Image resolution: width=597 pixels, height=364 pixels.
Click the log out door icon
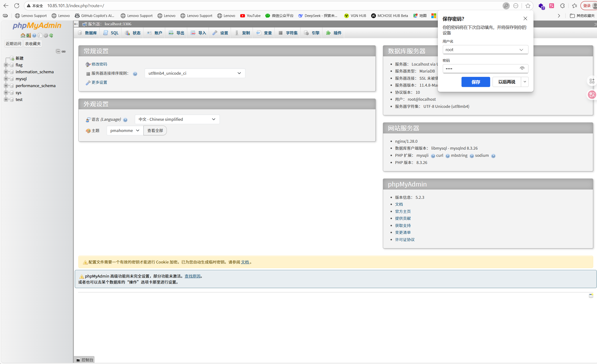[29, 36]
